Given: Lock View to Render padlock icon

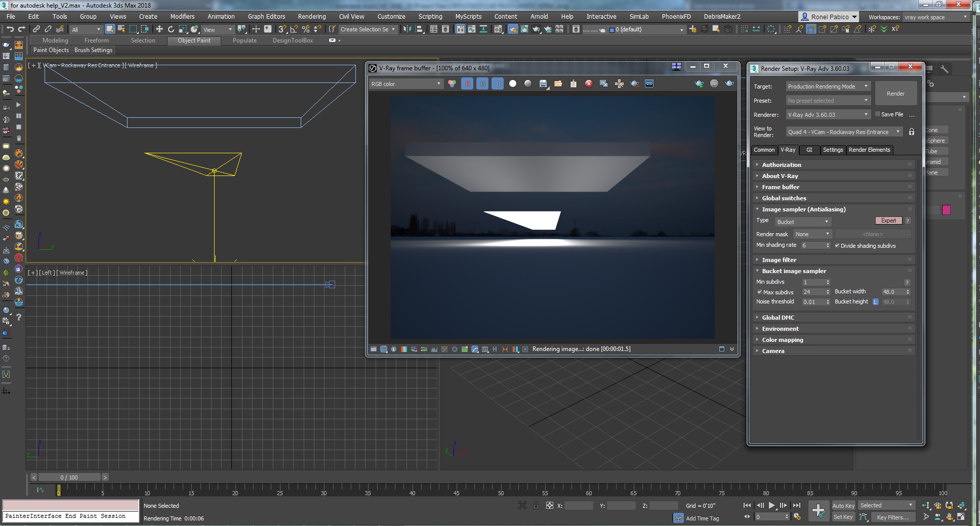Looking at the screenshot, I should pos(912,131).
